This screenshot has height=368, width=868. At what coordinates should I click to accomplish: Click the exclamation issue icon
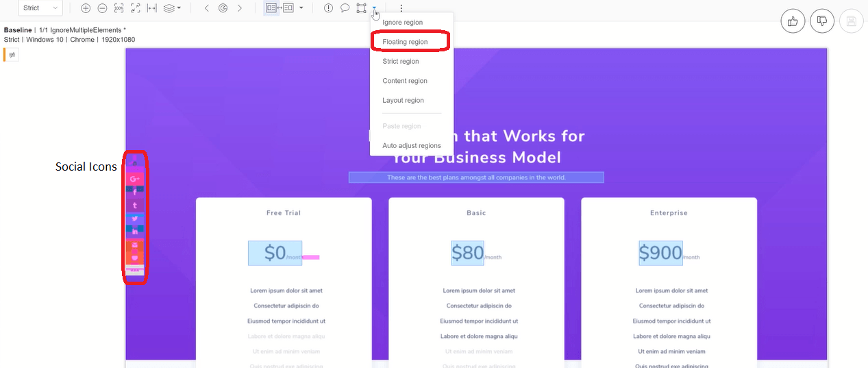(x=329, y=8)
